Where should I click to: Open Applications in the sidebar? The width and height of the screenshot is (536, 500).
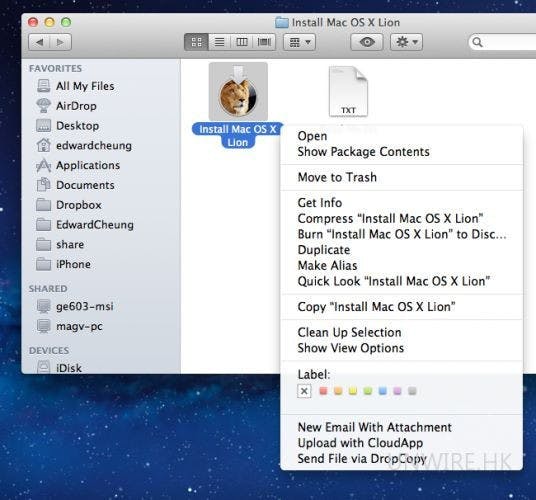[78, 165]
